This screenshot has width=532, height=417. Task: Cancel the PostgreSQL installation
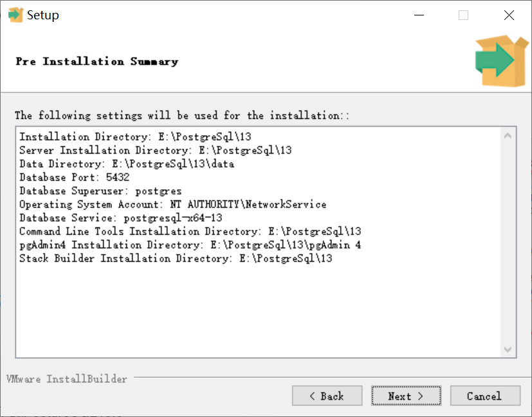point(485,396)
